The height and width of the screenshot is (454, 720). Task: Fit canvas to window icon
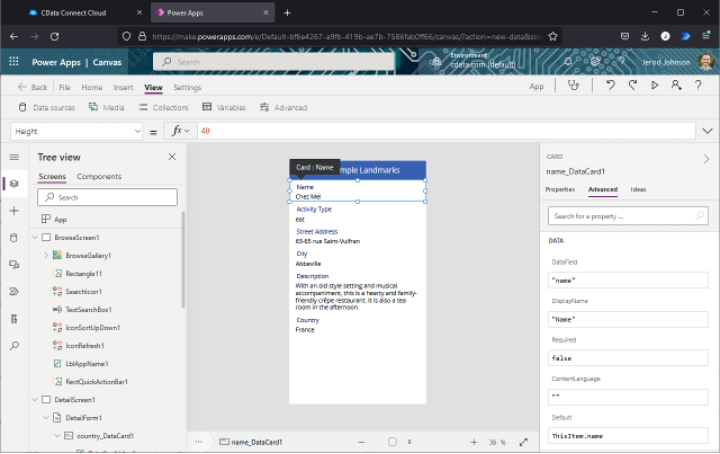523,442
